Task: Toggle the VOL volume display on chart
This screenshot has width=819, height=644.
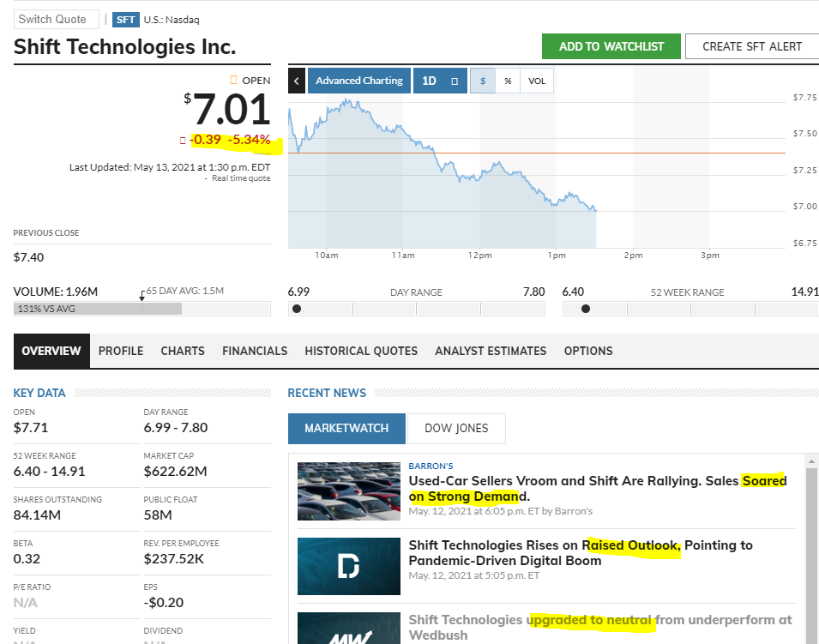Action: pos(536,81)
